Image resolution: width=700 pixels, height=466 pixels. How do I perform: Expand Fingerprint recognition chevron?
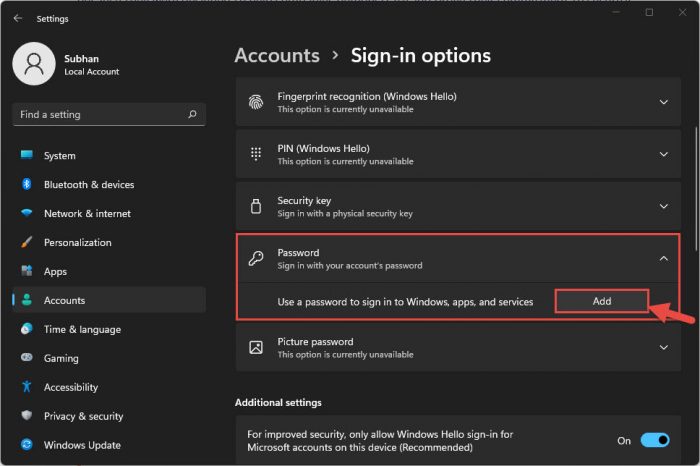pyautogui.click(x=664, y=102)
